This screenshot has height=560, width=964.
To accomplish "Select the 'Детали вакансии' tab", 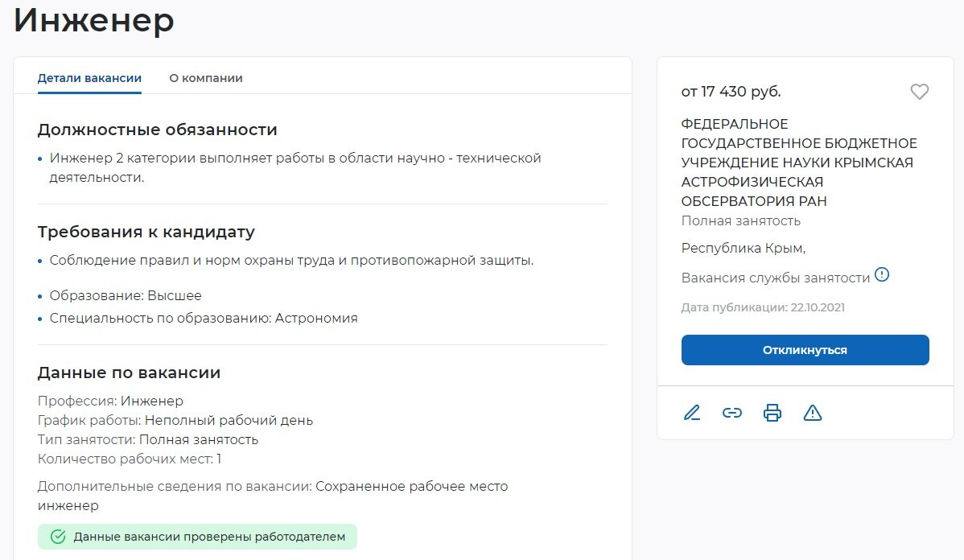I will coord(89,78).
